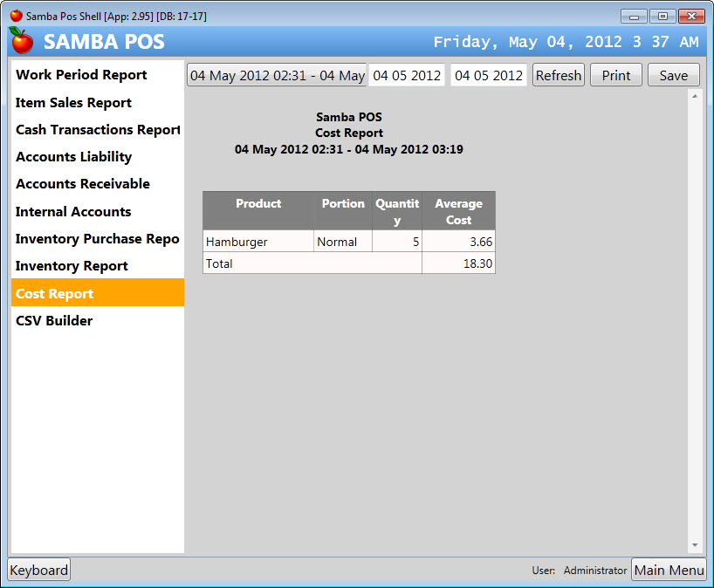Click the Product column header
This screenshot has width=714, height=588.
[258, 210]
